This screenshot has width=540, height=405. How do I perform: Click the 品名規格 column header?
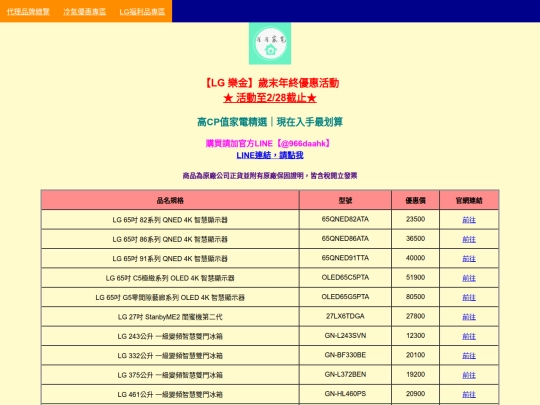tap(170, 200)
